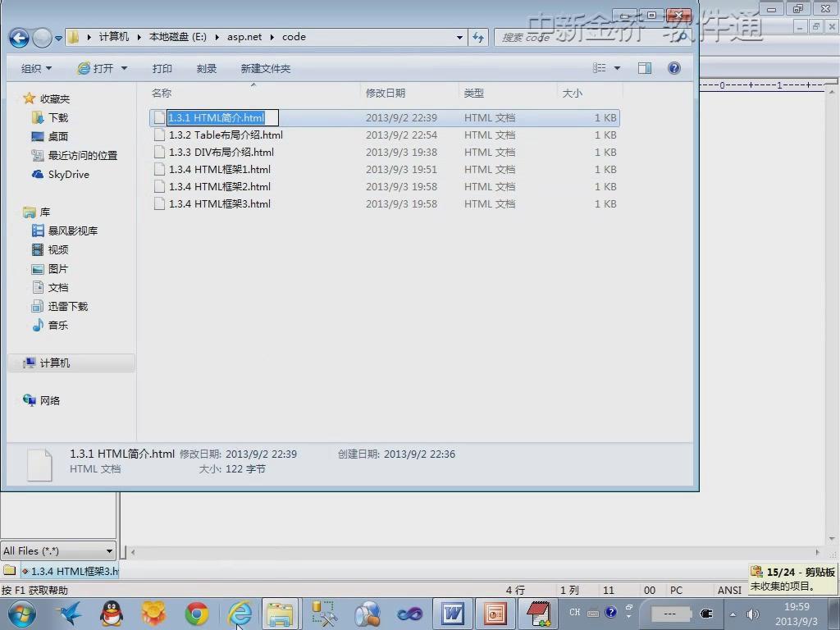Expand the 打开 dropdown arrow
This screenshot has width=840, height=630.
125,69
